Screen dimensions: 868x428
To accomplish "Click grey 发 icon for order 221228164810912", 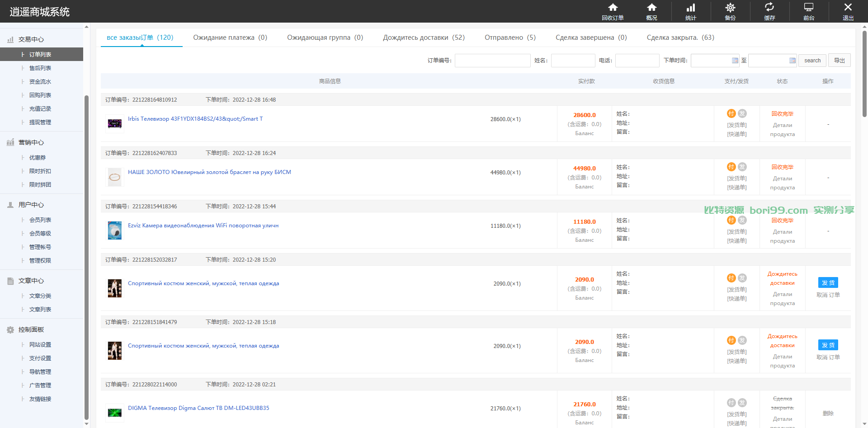I will 742,113.
